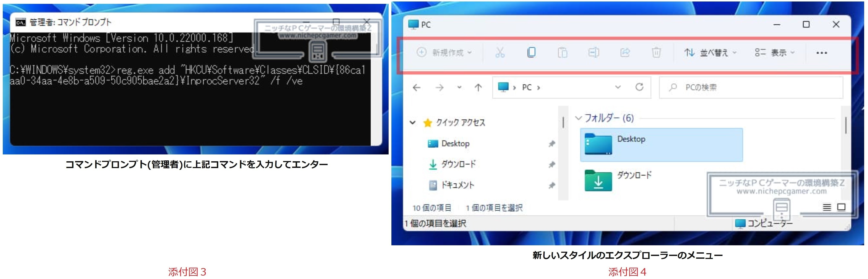Open the 表示 view dropdown
Image resolution: width=868 pixels, height=279 pixels.
click(x=775, y=53)
